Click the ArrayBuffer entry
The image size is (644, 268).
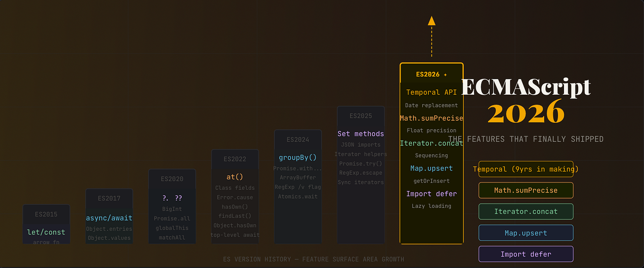pos(298,178)
